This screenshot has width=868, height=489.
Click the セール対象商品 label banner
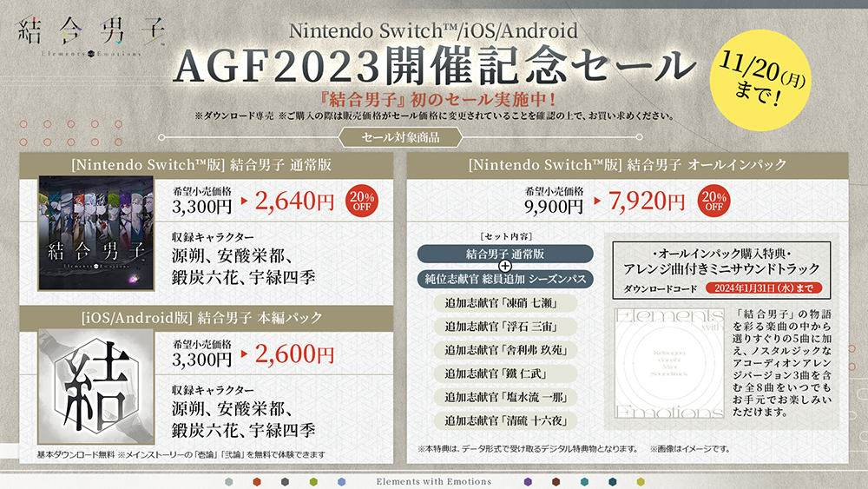tap(400, 136)
